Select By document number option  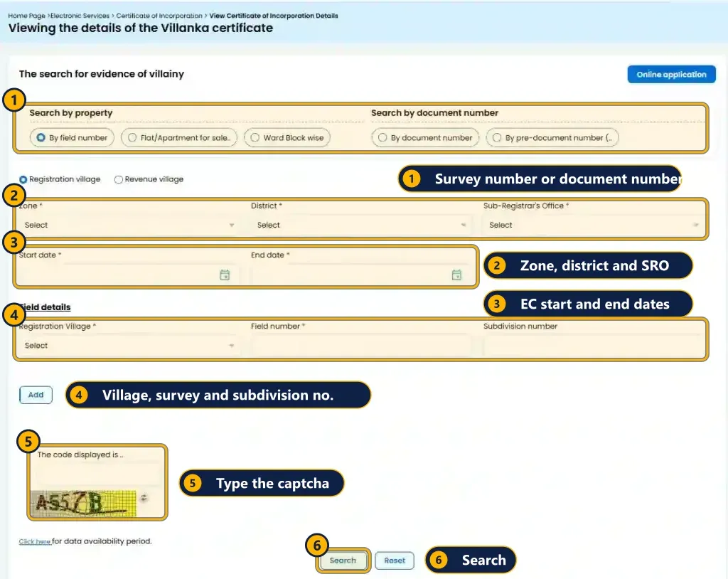pos(425,137)
